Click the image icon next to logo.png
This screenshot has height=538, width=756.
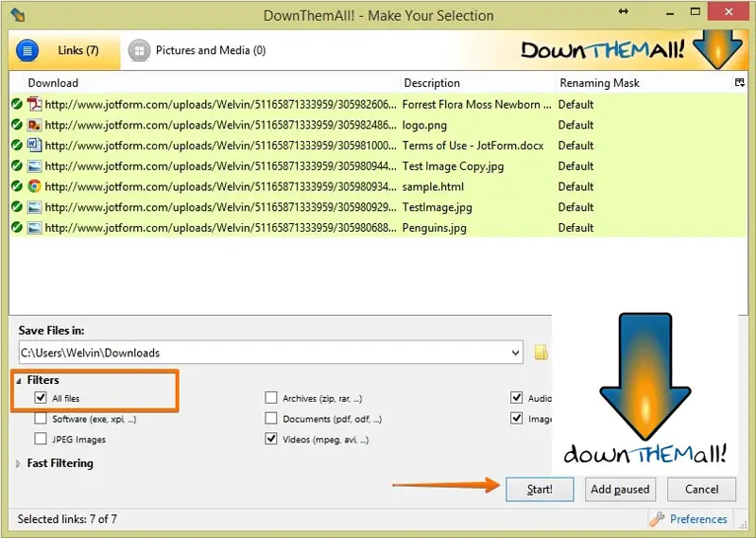[34, 125]
